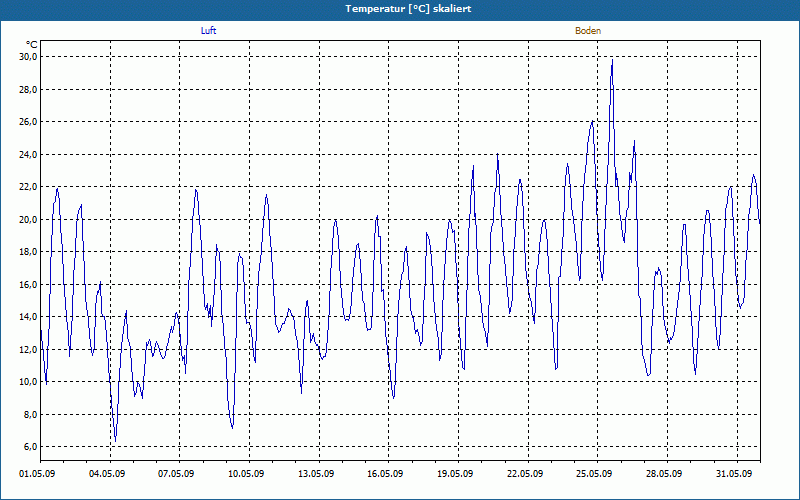Select the 6,0 y-axis value

click(x=31, y=447)
